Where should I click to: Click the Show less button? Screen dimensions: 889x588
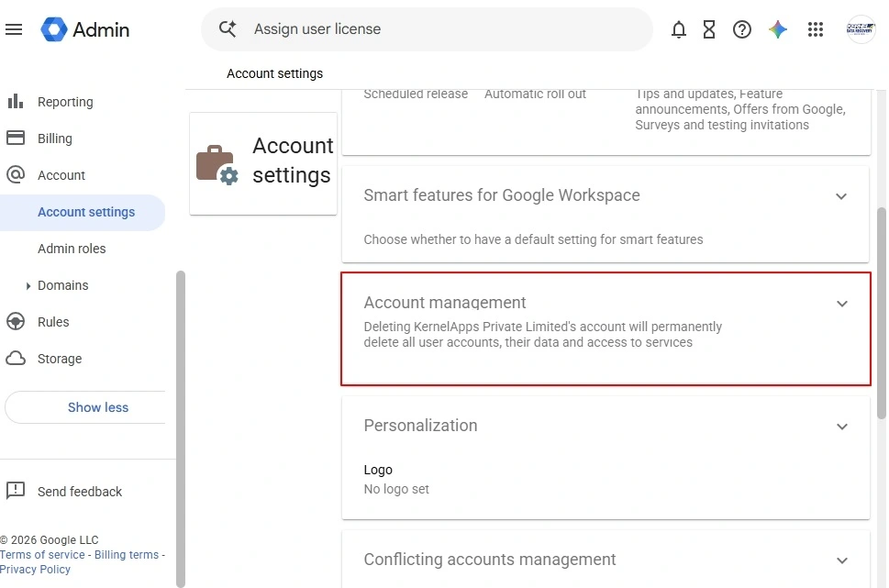pyautogui.click(x=85, y=407)
